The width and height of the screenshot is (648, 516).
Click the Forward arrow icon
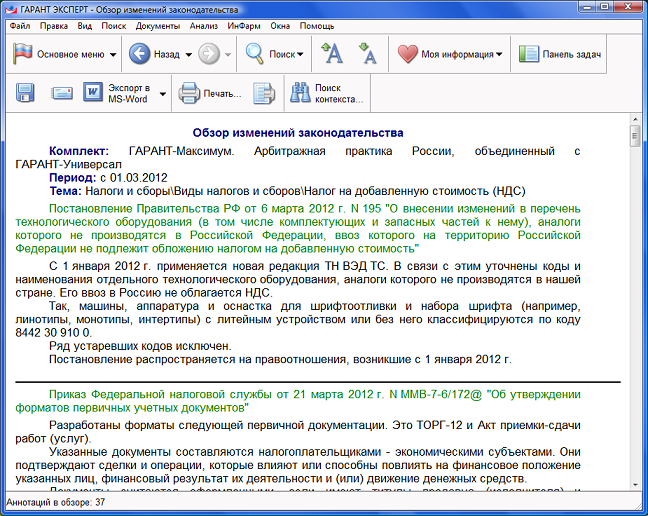pyautogui.click(x=209, y=54)
